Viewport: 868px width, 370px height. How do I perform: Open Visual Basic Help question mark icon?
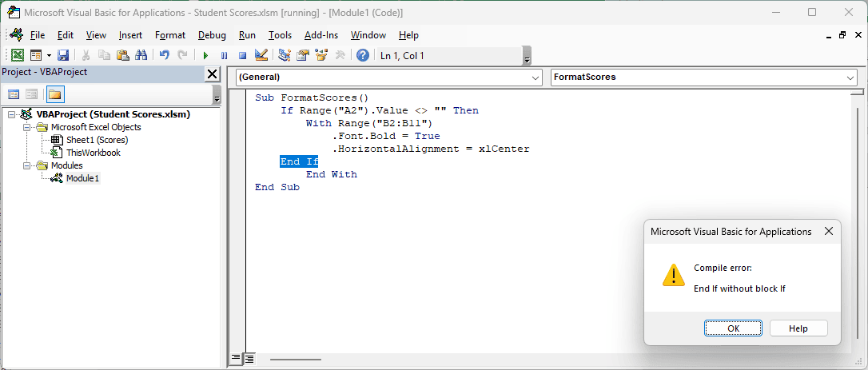[x=363, y=55]
